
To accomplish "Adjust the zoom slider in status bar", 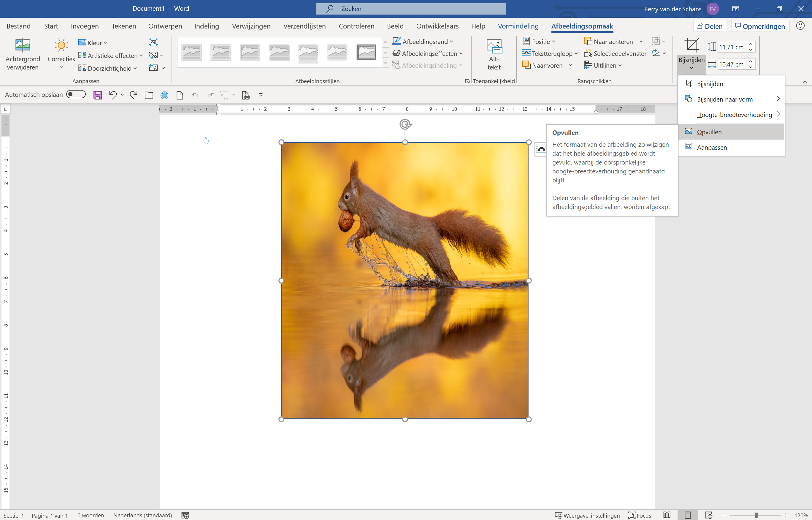I will tap(756, 515).
